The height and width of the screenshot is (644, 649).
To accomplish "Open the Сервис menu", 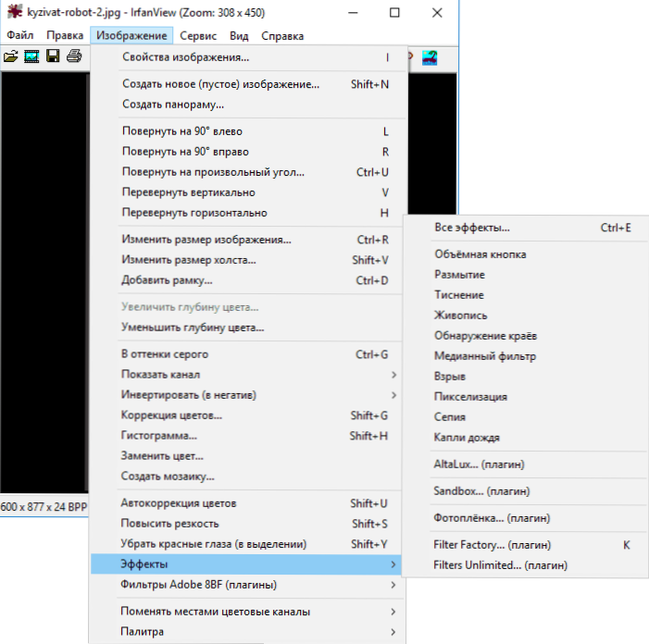I will pyautogui.click(x=198, y=36).
